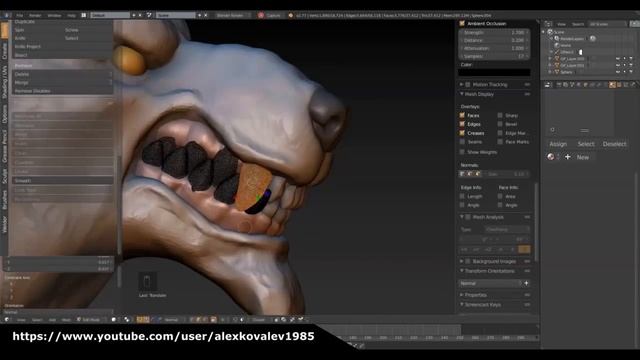Enable the Show Weights checkbox
The image size is (640, 360).
pos(462,152)
